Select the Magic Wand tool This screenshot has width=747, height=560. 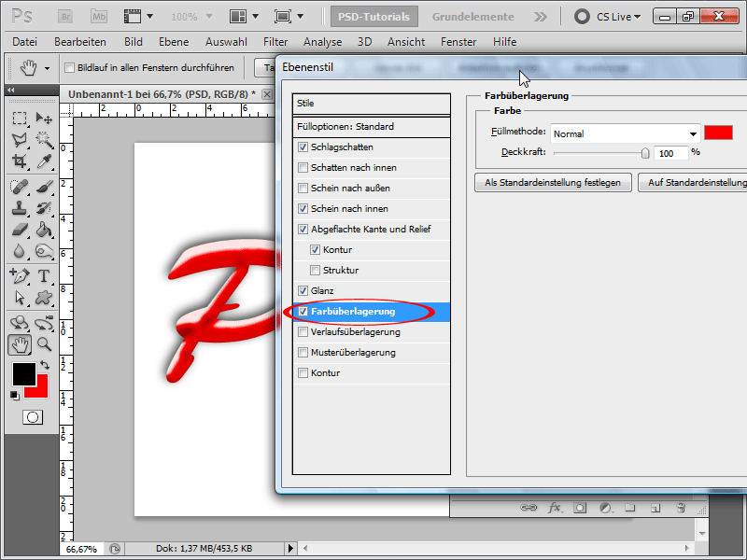44,139
